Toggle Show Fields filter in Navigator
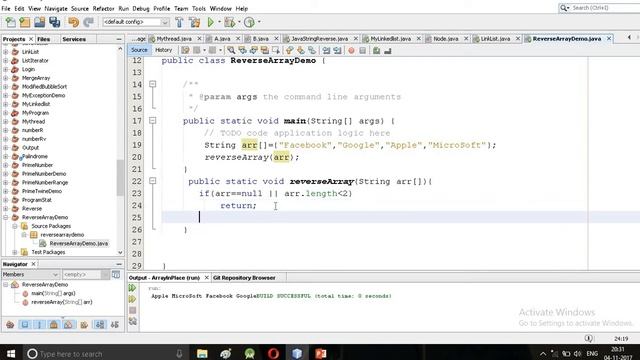640x360 pixels. pyautogui.click(x=25, y=325)
